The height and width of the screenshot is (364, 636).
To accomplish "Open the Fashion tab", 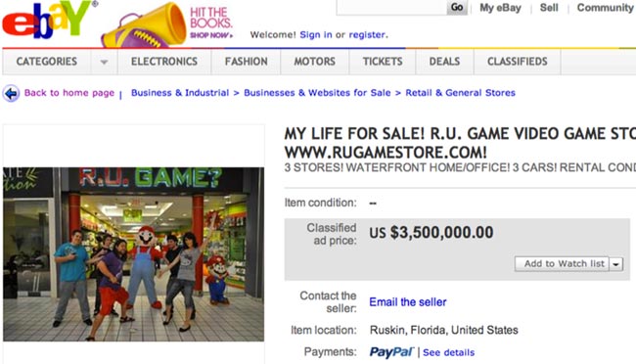I will tap(247, 62).
